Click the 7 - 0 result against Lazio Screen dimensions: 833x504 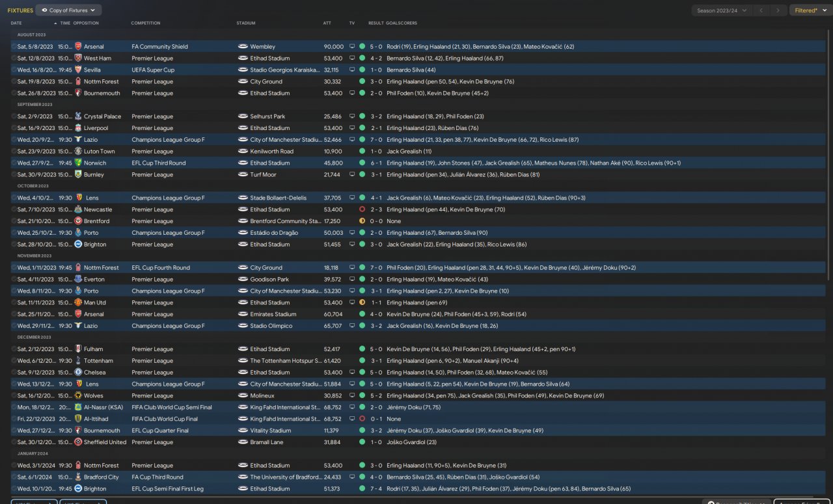pyautogui.click(x=376, y=140)
